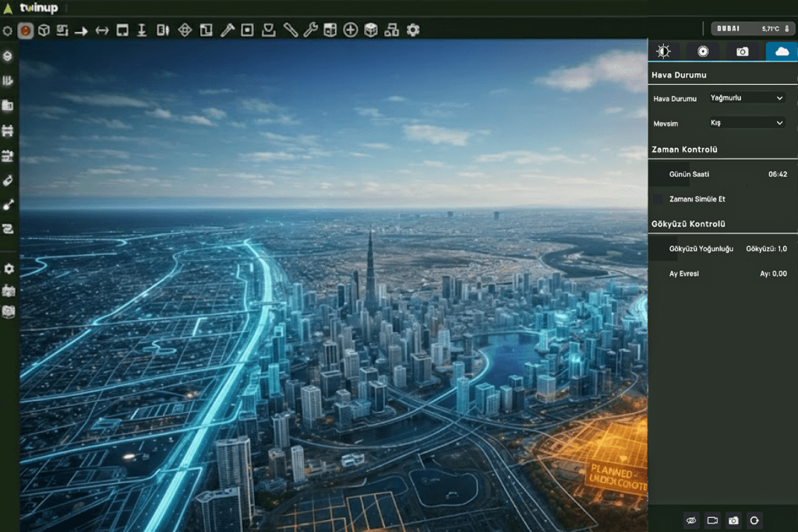Click the double-headed horizontal arrow tool
Image resolution: width=798 pixels, height=532 pixels.
(x=102, y=30)
